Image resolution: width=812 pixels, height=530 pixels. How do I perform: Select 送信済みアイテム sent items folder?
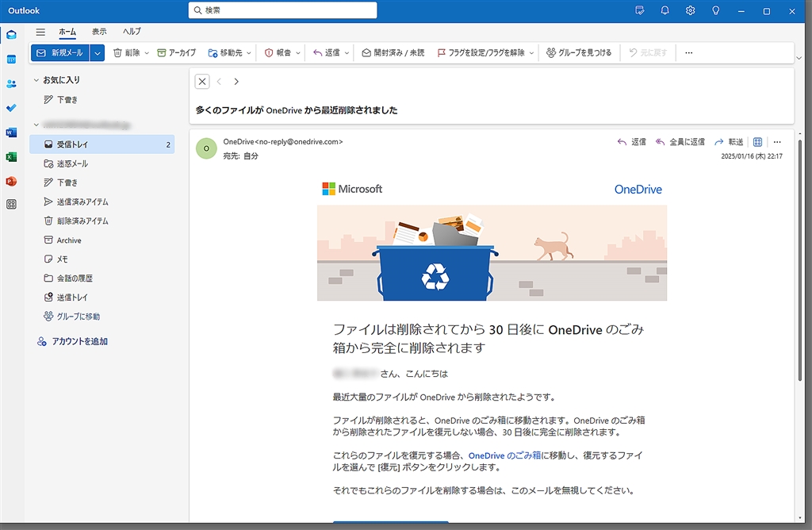(x=102, y=202)
